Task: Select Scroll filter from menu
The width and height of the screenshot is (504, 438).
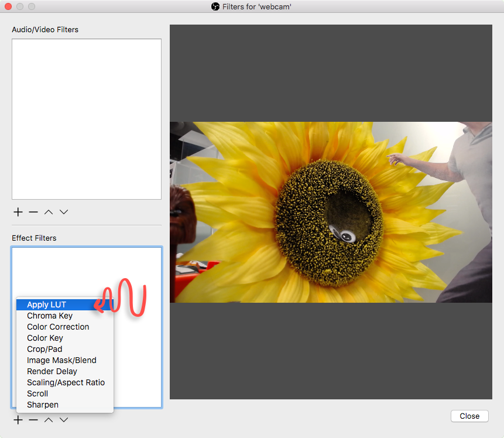Action: coord(64,393)
